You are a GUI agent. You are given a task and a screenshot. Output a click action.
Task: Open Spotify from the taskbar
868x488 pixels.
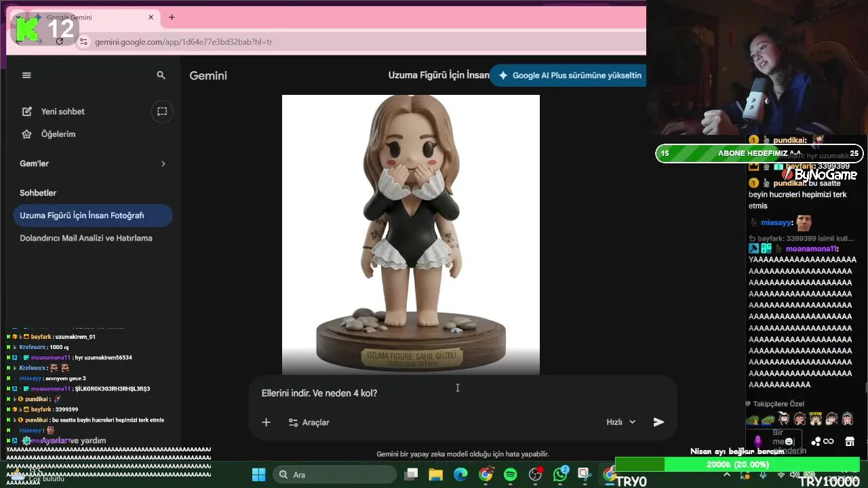pos(511,474)
